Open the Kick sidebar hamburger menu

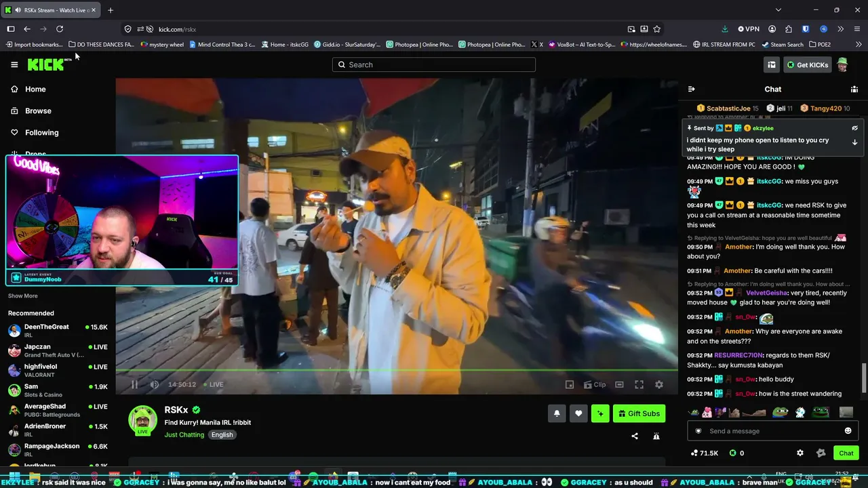click(14, 64)
